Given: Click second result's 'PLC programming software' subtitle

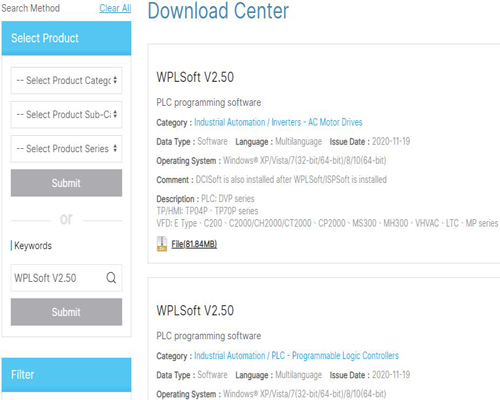Looking at the screenshot, I should click(x=209, y=336).
